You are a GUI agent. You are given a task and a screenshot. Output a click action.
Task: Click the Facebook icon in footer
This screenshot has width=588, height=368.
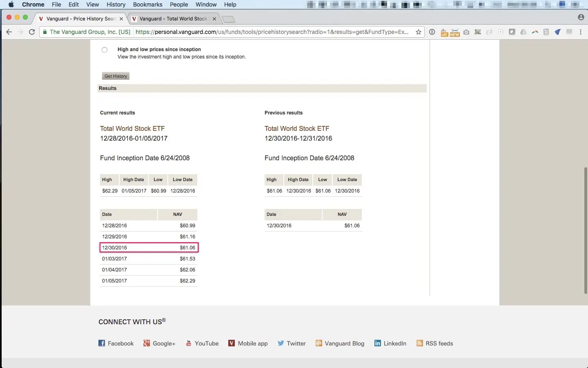coord(102,343)
